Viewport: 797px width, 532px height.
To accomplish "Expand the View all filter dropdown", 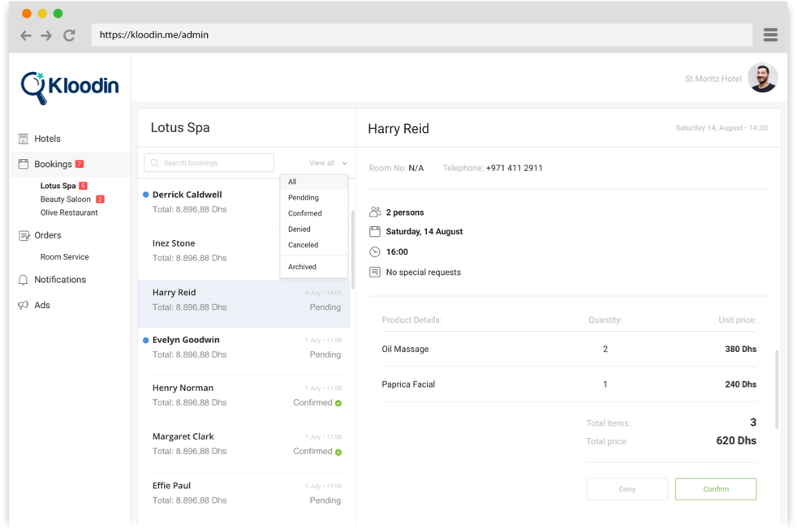I will (x=328, y=163).
